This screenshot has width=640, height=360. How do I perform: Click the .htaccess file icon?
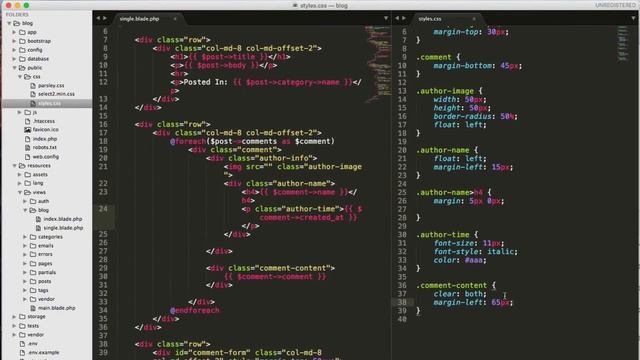pos(28,121)
